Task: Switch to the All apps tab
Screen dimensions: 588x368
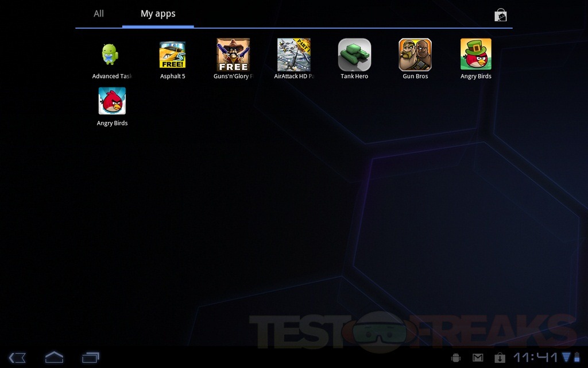Action: (99, 14)
